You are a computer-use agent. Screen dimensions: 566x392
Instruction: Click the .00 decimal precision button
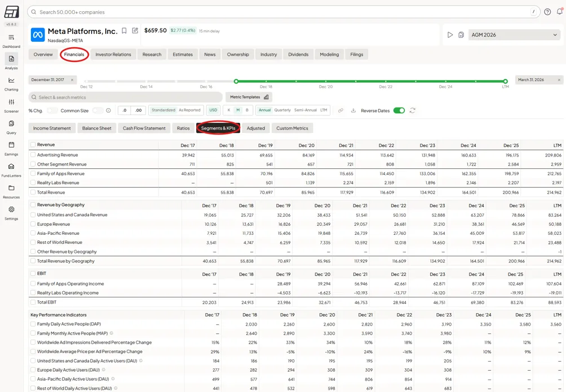point(139,110)
